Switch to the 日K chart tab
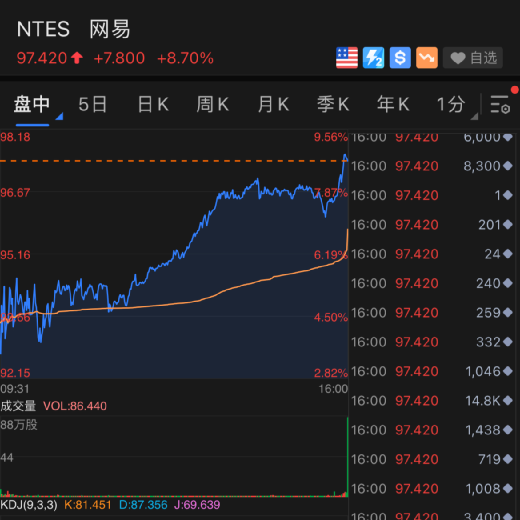 [153, 104]
